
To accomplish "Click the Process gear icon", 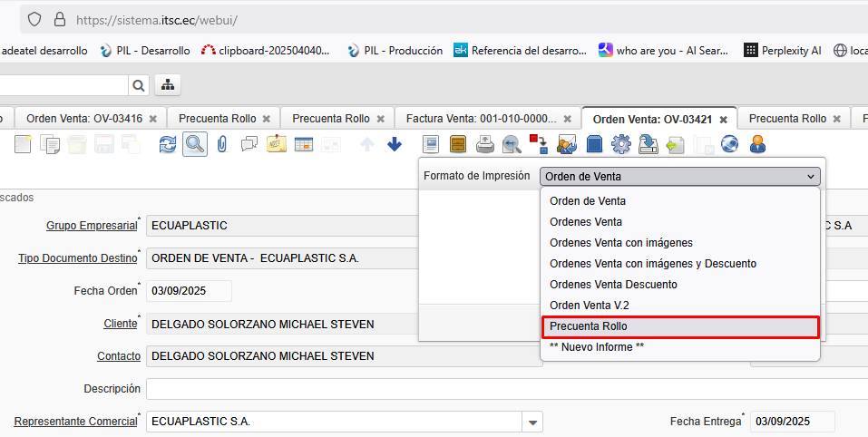I will pyautogui.click(x=621, y=144).
